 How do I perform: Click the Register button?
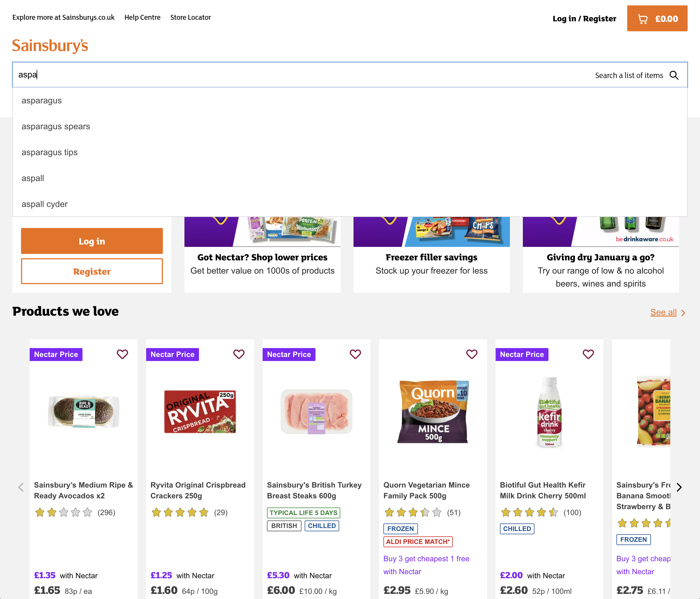coord(92,271)
